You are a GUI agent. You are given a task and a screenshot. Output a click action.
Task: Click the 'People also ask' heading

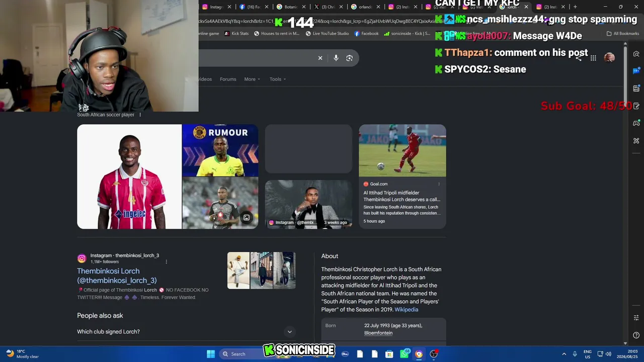[100, 316]
